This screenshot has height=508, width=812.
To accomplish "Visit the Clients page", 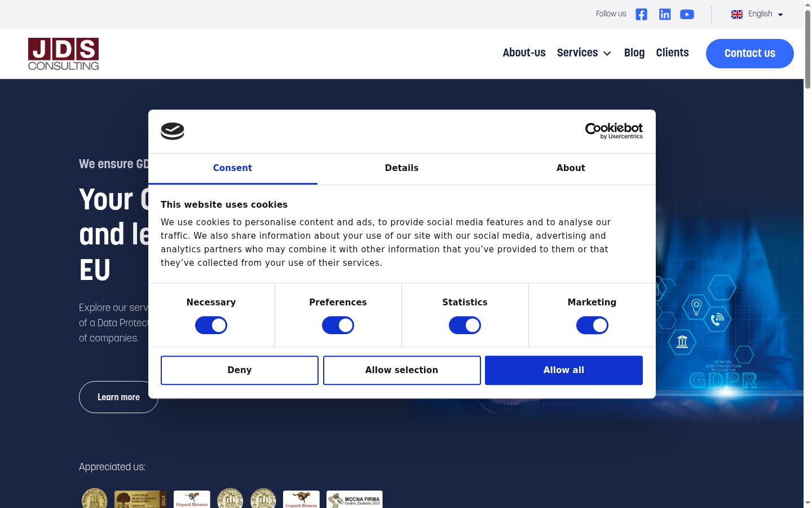I will (672, 53).
